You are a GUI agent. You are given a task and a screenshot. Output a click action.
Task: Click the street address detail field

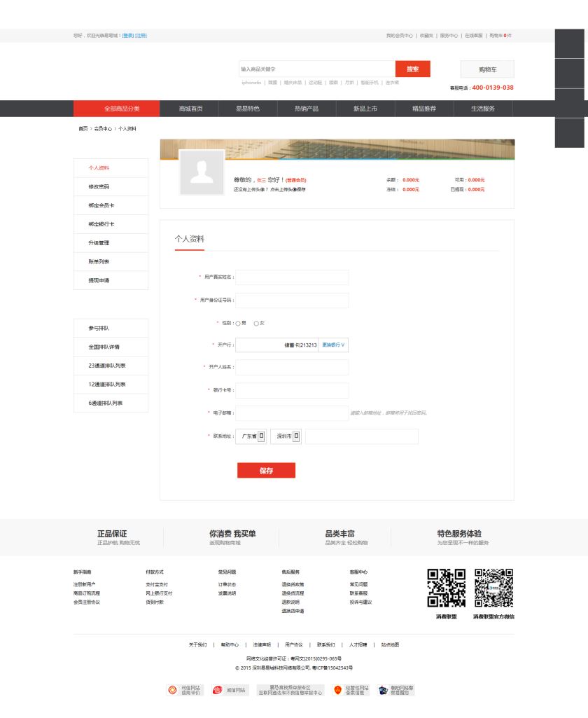click(362, 436)
